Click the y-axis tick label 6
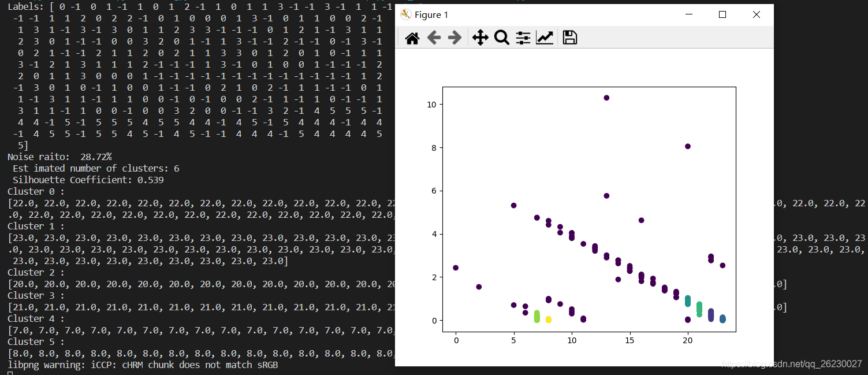The width and height of the screenshot is (868, 375). 433,191
